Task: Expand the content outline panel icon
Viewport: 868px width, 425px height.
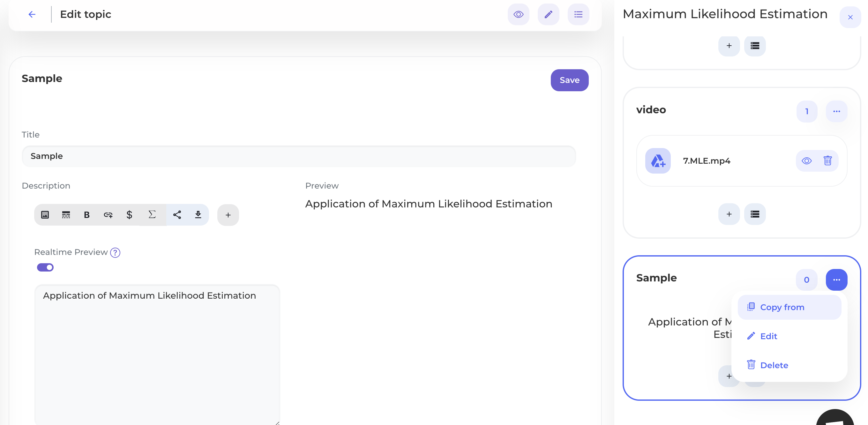Action: [579, 14]
